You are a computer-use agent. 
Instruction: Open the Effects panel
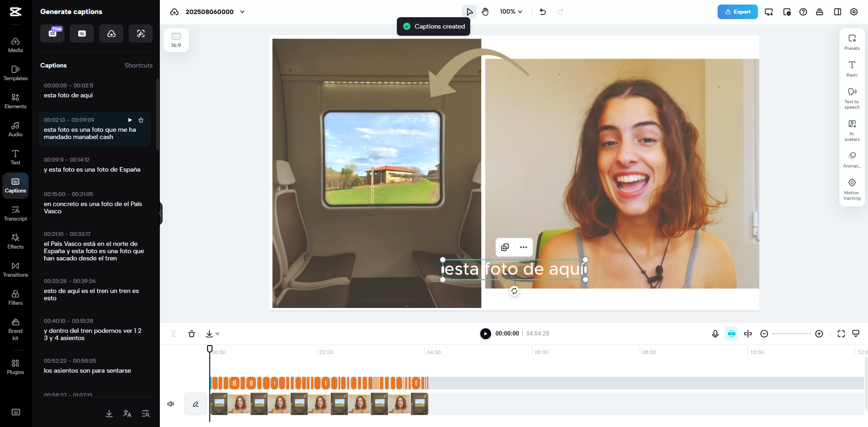(x=15, y=241)
